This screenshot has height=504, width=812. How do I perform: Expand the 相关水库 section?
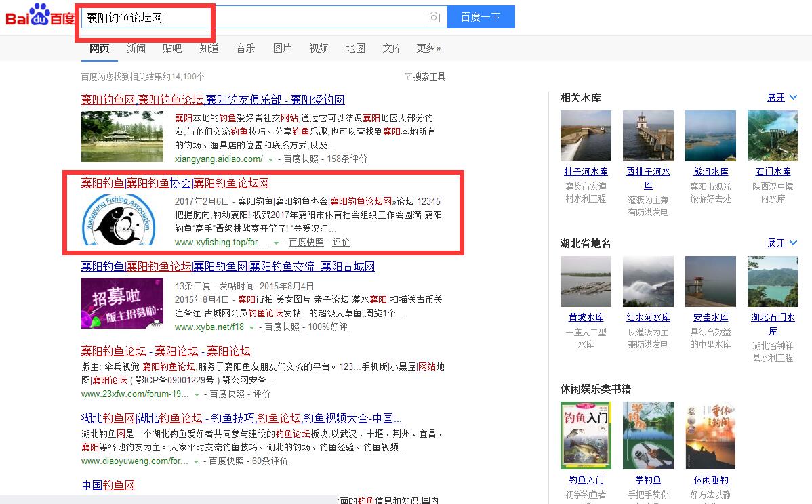tap(782, 98)
